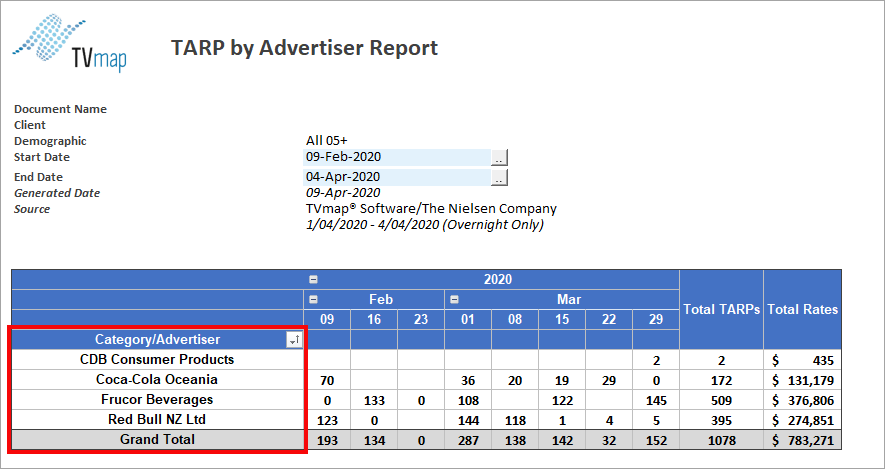Click the TVmap Software/The Nielsen Company source
Screen dimensions: 885x469
(431, 209)
